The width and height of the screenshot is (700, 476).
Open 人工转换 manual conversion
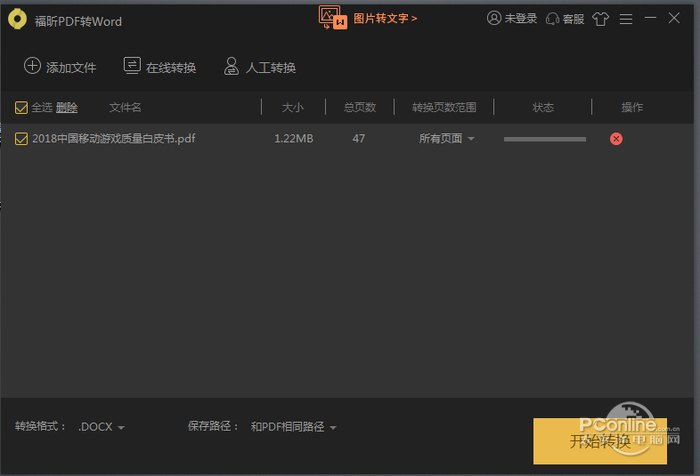click(x=259, y=67)
